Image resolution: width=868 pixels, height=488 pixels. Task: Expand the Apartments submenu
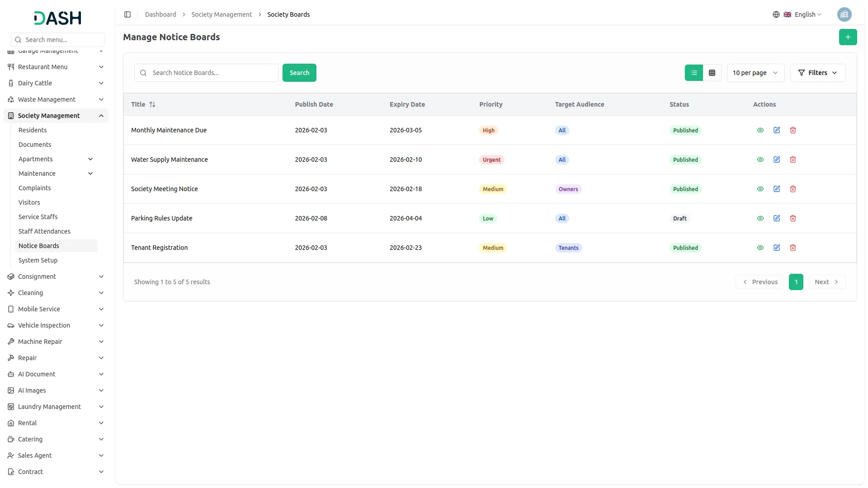(x=90, y=159)
